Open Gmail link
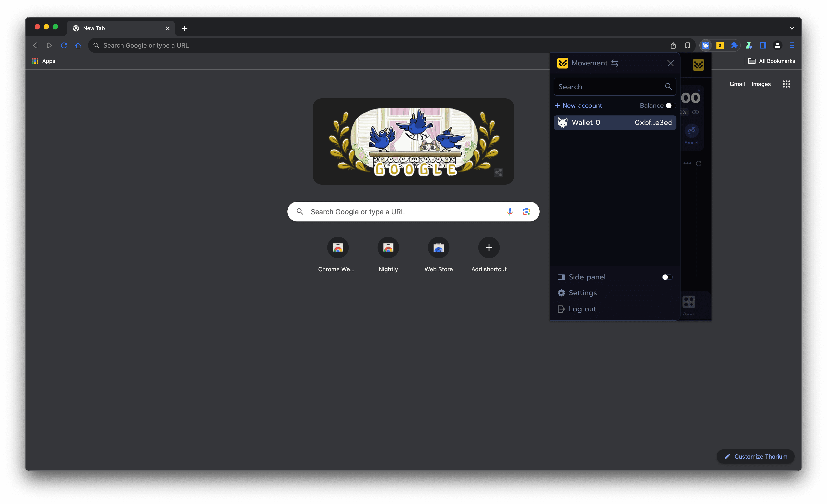 (737, 84)
